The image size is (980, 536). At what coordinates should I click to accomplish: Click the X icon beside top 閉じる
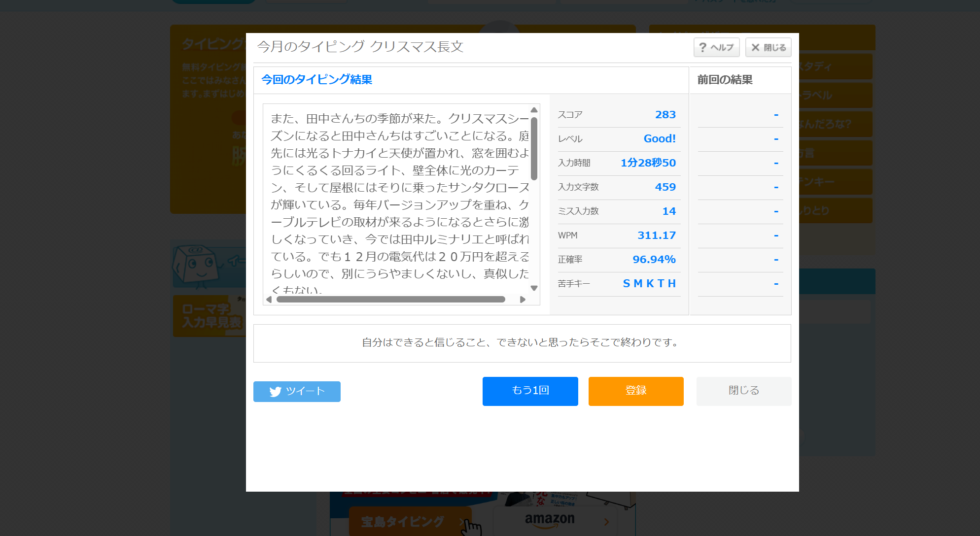click(x=755, y=47)
